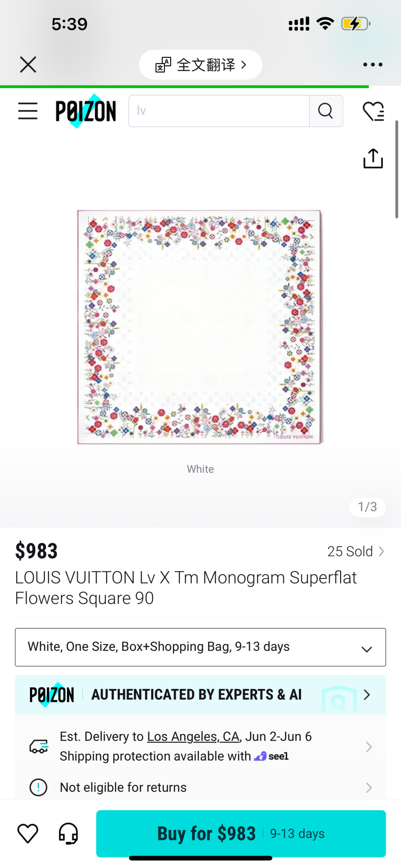
Task: Open the three-dot more options menu
Action: point(372,65)
